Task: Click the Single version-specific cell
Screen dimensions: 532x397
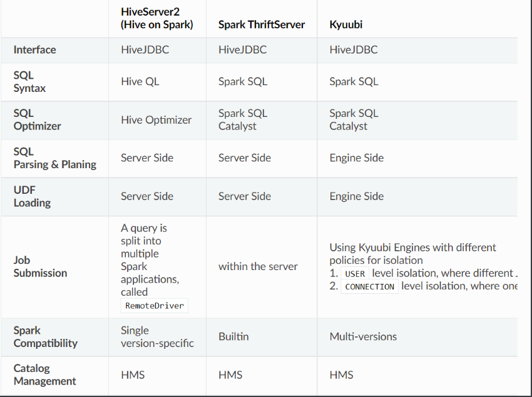Action: click(x=157, y=336)
